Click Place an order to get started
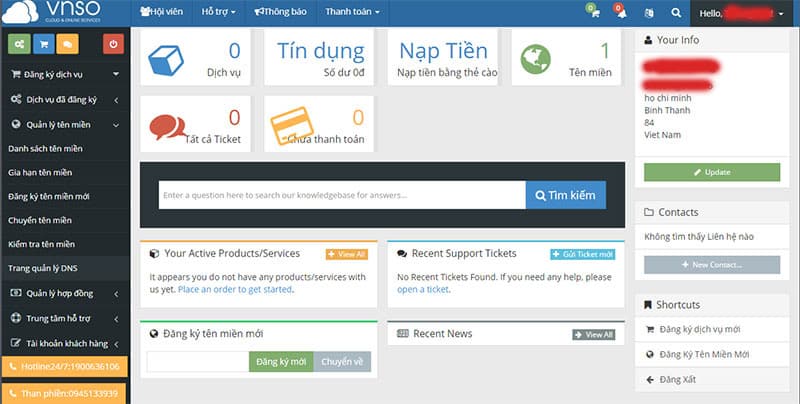The height and width of the screenshot is (404, 800). (x=235, y=289)
